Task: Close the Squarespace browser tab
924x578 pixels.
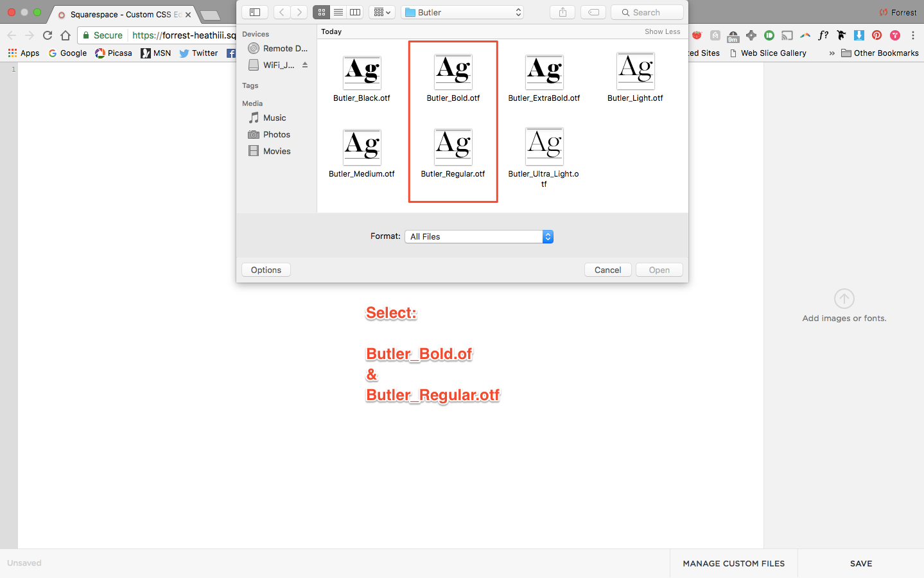Action: coord(188,15)
